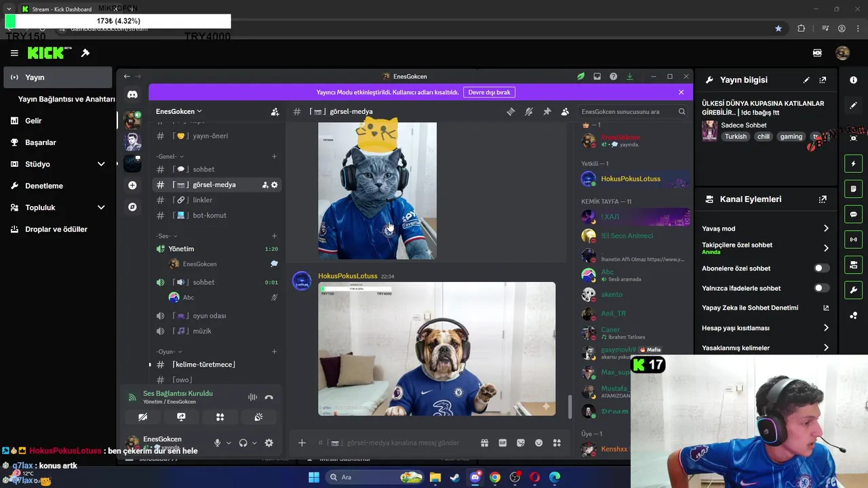Image resolution: width=868 pixels, height=488 pixels.
Task: Share your screen button in voice panel
Action: (181, 417)
